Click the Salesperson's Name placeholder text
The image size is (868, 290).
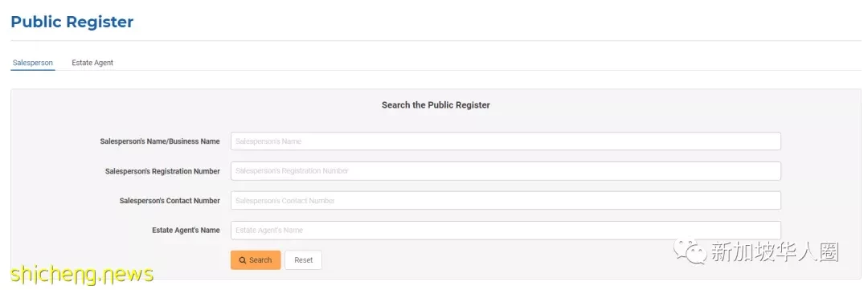tap(268, 141)
